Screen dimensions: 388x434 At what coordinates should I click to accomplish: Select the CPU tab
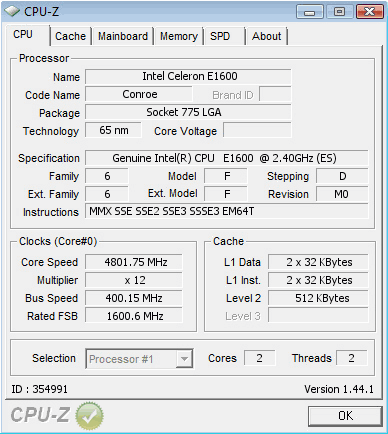27,35
